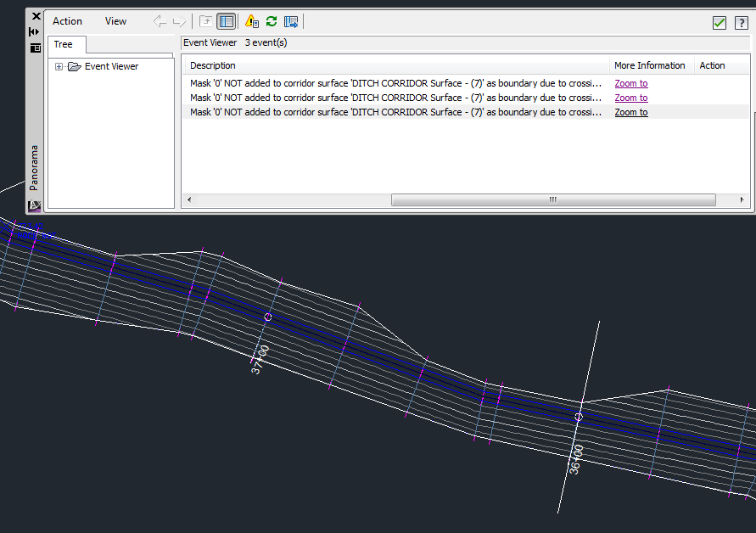Open Panorama help question mark icon

(740, 23)
